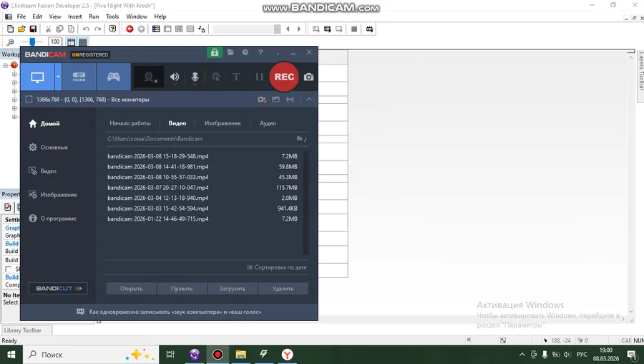Open the Run menu in Clickteam Fusion

(x=94, y=16)
